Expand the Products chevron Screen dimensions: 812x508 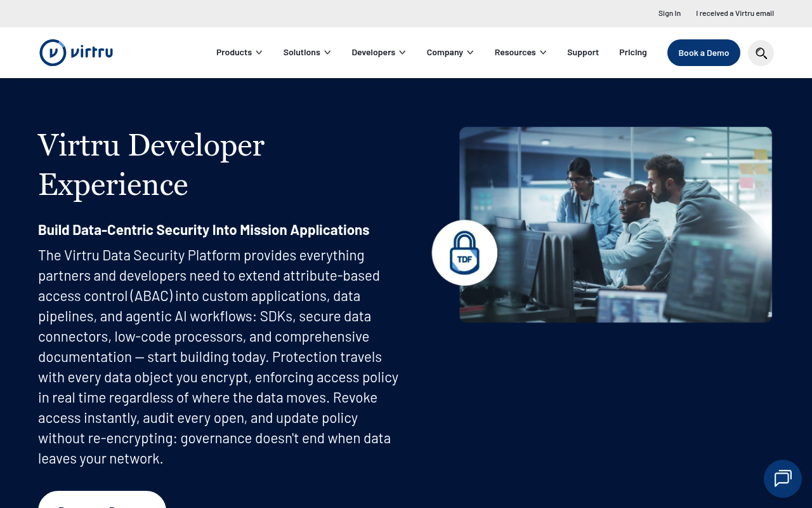coord(259,53)
